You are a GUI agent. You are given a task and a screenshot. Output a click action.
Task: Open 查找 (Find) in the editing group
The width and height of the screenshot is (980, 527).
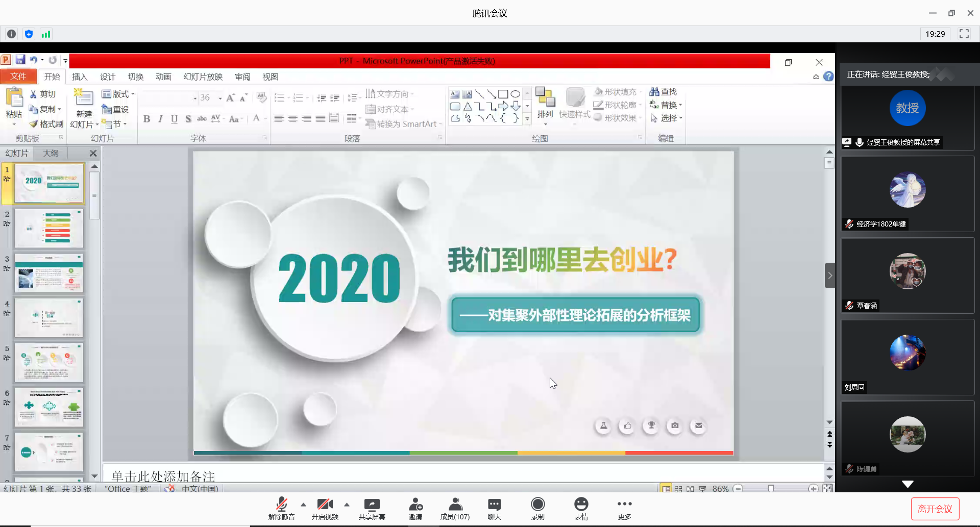[663, 91]
